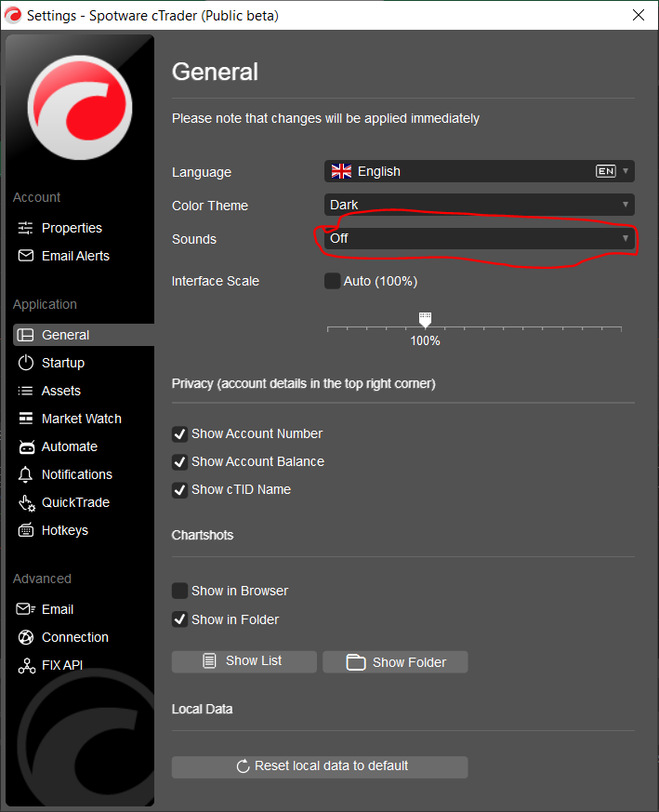The image size is (659, 812).
Task: Select the Automate robot icon
Action: click(26, 446)
